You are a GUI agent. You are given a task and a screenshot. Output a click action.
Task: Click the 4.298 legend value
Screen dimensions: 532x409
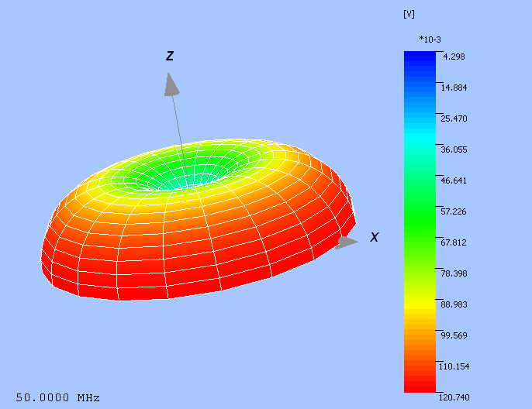(x=454, y=57)
